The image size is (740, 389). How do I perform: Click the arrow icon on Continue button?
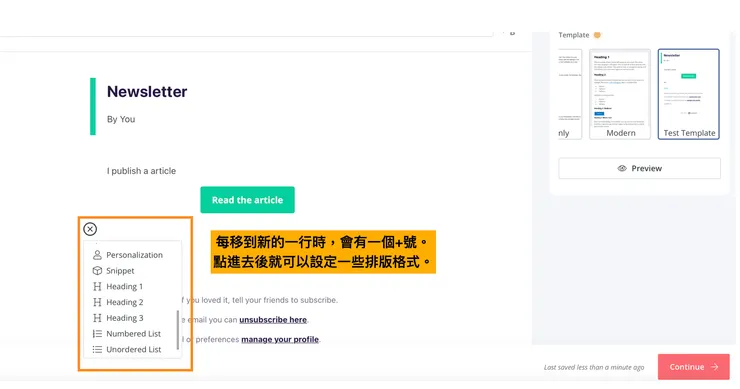click(715, 367)
